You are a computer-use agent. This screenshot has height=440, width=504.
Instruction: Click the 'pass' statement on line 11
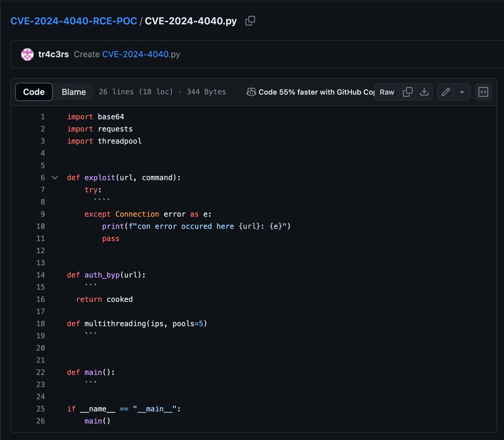(x=110, y=238)
